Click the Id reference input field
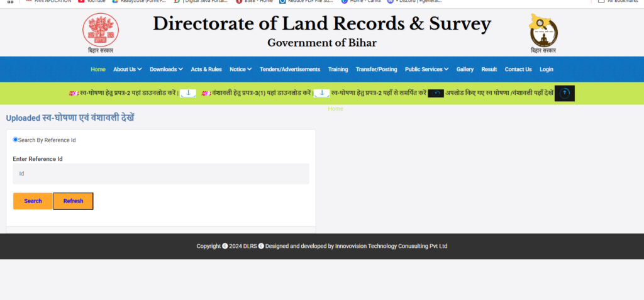This screenshot has width=644, height=300. 161,174
